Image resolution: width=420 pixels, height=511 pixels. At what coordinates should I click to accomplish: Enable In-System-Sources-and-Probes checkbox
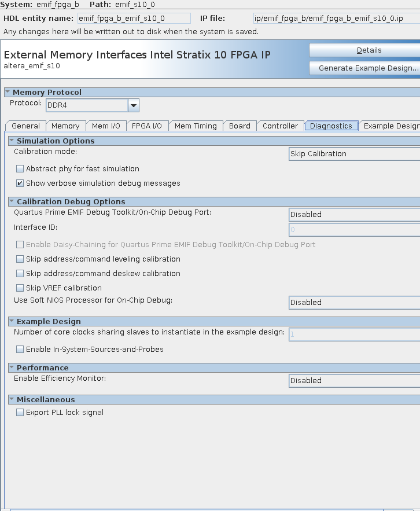click(20, 350)
